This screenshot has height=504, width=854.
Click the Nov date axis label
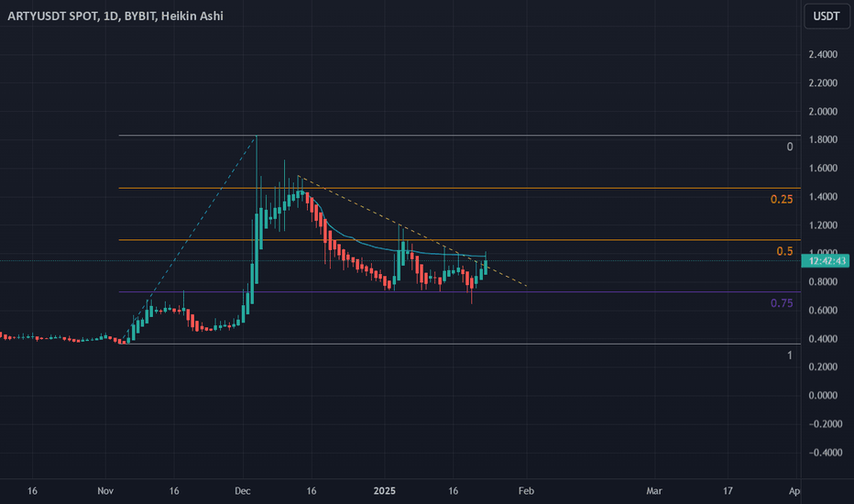pyautogui.click(x=105, y=491)
